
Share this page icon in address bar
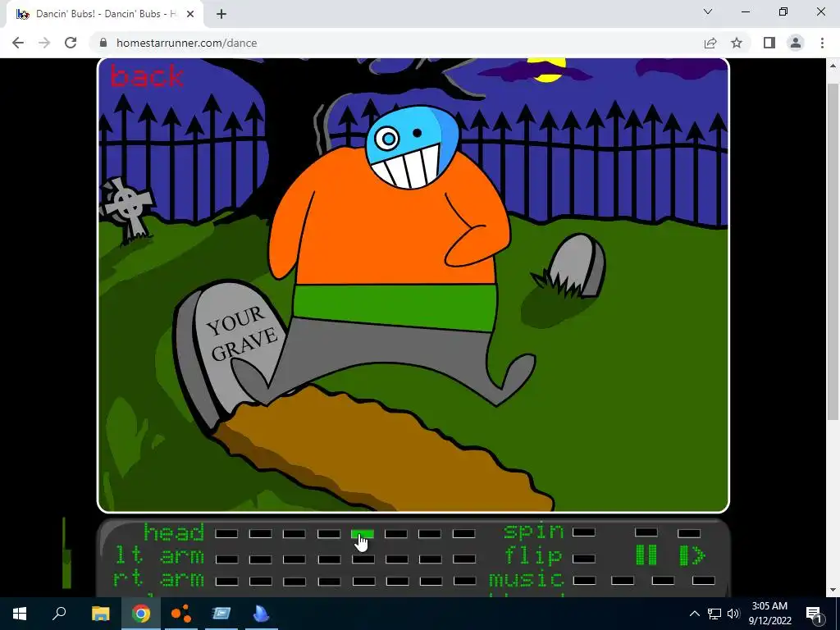point(710,43)
